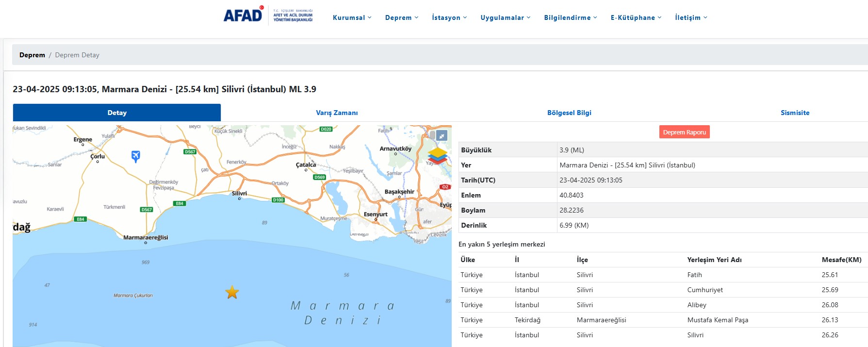
Task: Click the green E84 road badge near Silivri
Action: click(x=180, y=203)
